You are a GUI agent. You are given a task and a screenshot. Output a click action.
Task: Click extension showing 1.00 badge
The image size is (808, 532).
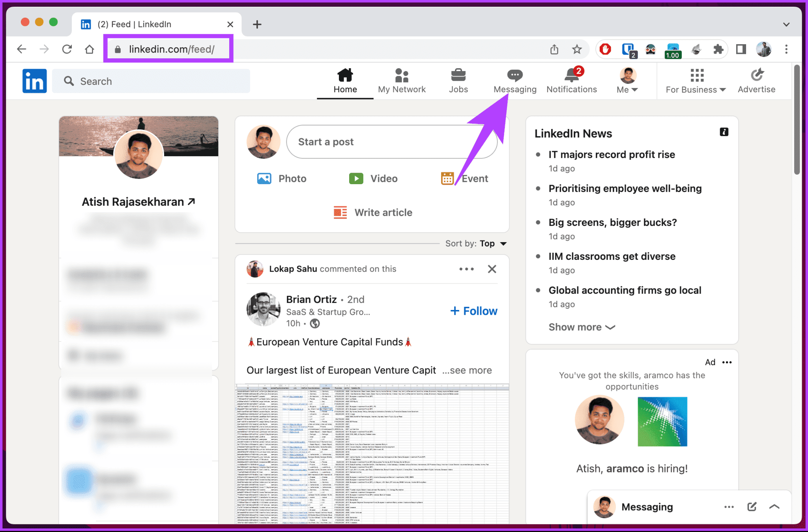[673, 51]
